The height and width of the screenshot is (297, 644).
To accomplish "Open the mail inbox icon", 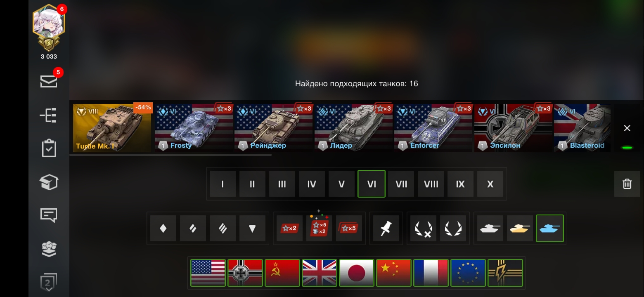I will [x=49, y=81].
